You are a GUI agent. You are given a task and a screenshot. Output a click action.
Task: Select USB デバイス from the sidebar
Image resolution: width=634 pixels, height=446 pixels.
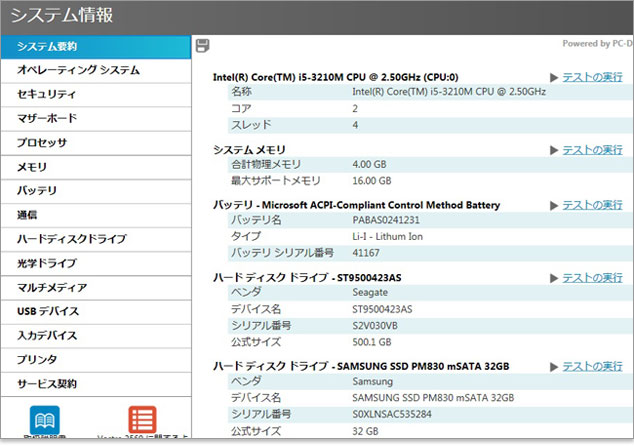[x=95, y=311]
